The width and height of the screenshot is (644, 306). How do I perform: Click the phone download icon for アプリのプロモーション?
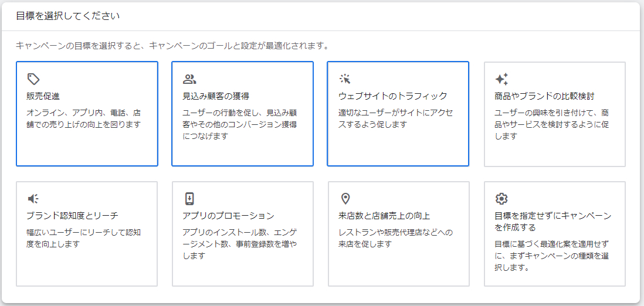click(x=189, y=199)
